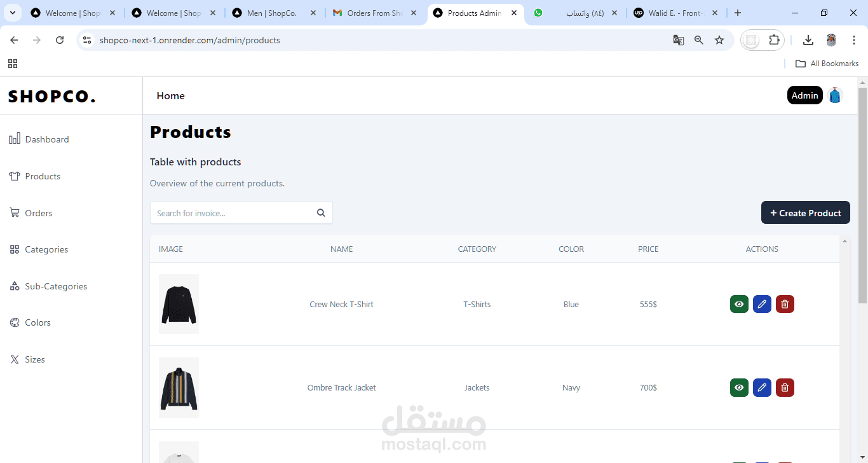Click the SHOPCO. logo
This screenshot has height=463, width=868.
(51, 96)
